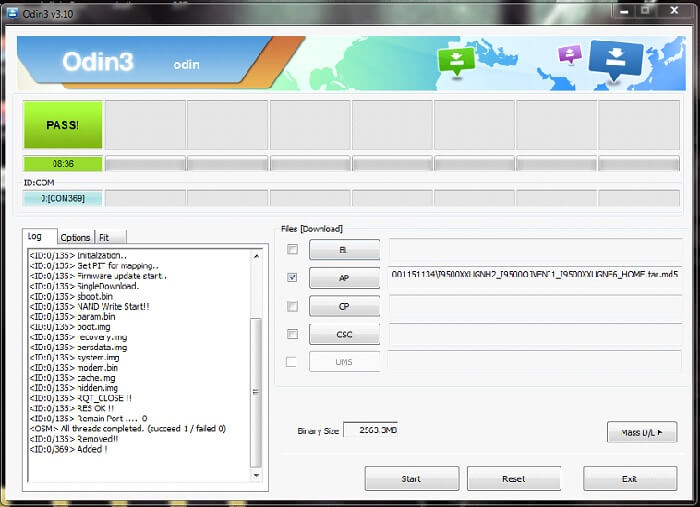
Task: Click the 'Added !' log line
Action: point(68,449)
